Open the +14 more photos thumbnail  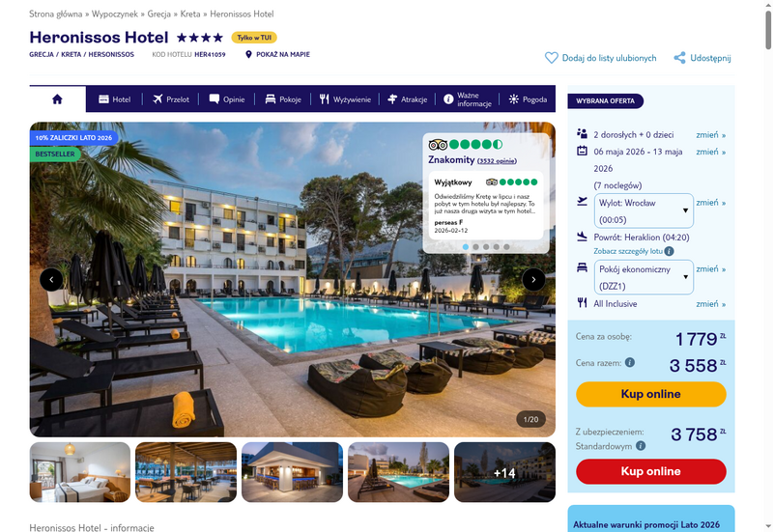[x=504, y=472]
